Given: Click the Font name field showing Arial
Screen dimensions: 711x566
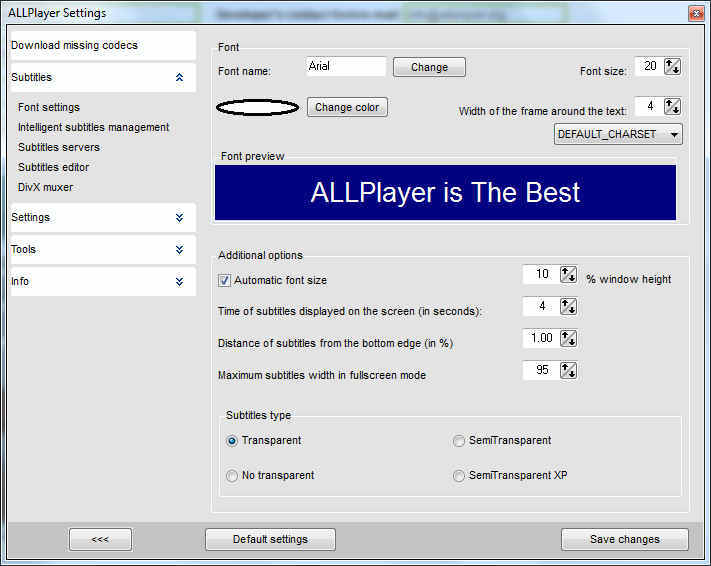Looking at the screenshot, I should click(x=346, y=66).
